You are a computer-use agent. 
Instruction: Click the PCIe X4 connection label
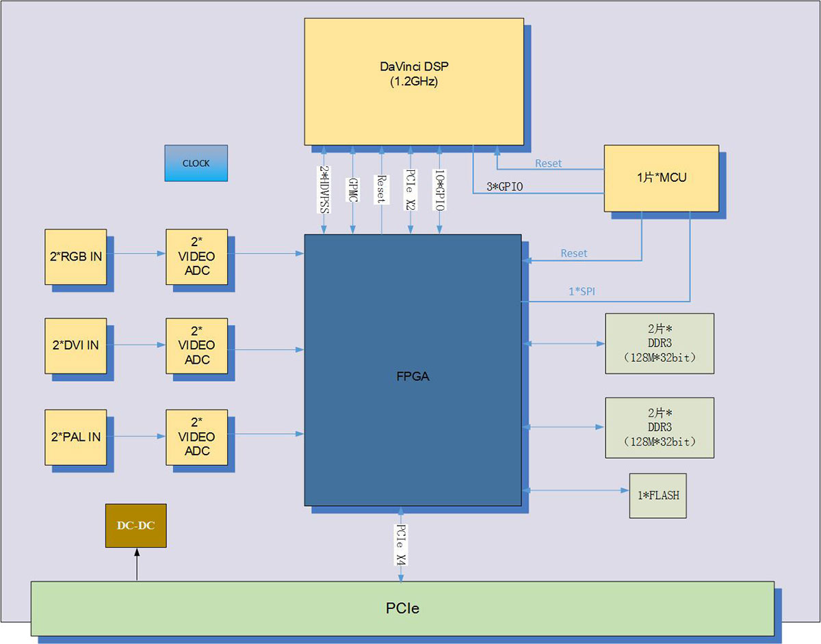[402, 545]
